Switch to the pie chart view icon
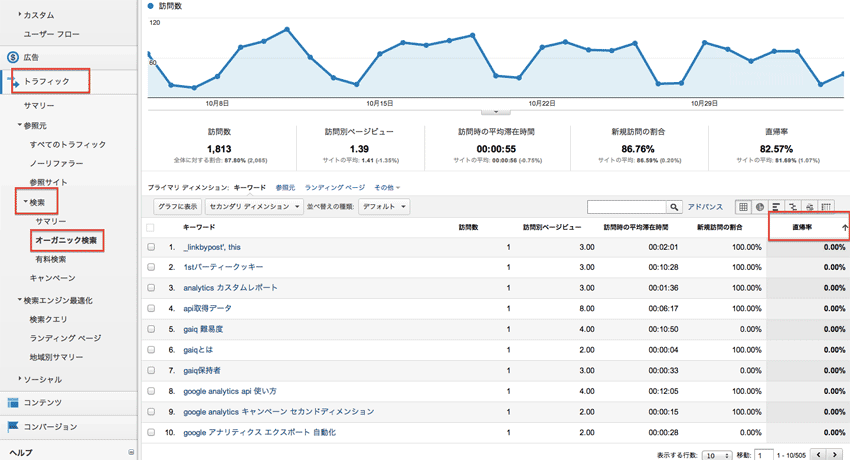850x460 pixels. coord(760,207)
